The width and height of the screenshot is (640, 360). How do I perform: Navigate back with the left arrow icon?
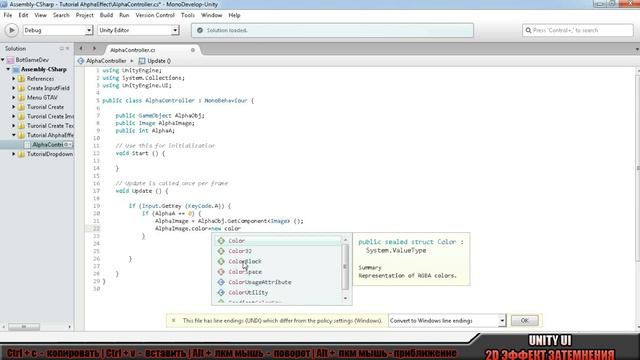click(x=81, y=49)
